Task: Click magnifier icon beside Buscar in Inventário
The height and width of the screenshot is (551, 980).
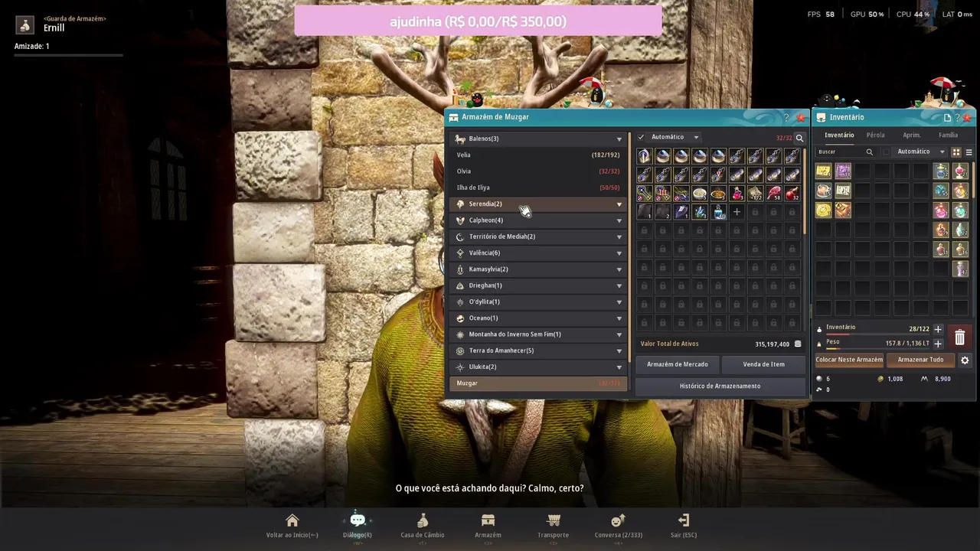Action: coord(869,152)
